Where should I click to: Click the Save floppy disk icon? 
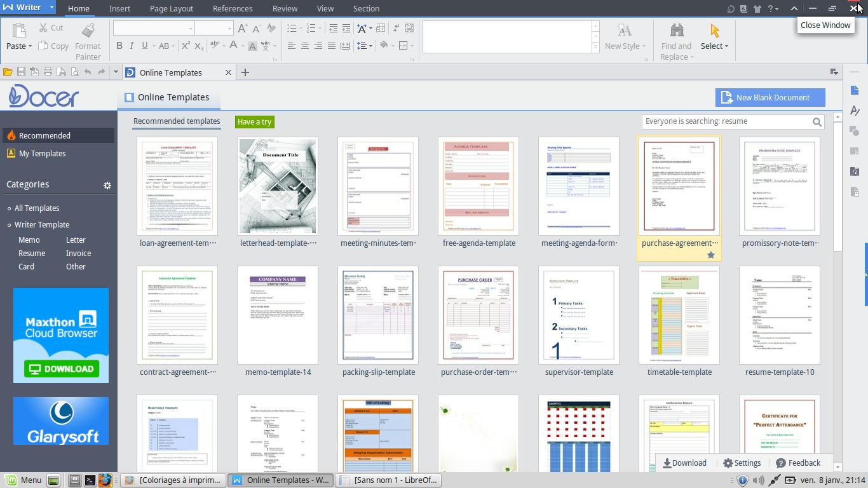[x=21, y=72]
